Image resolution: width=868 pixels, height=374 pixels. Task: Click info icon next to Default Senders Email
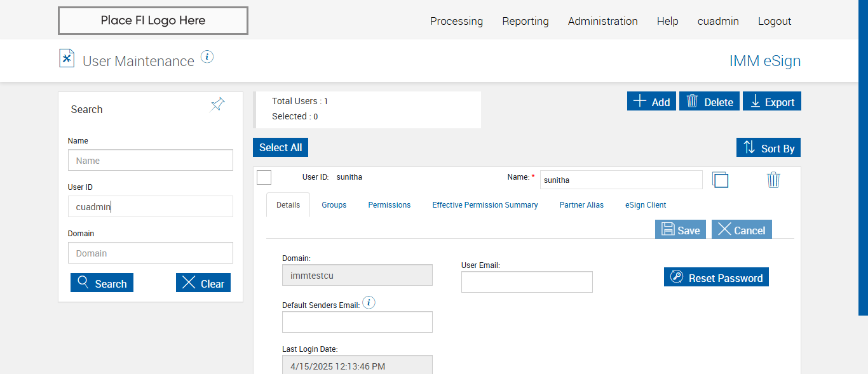click(369, 303)
